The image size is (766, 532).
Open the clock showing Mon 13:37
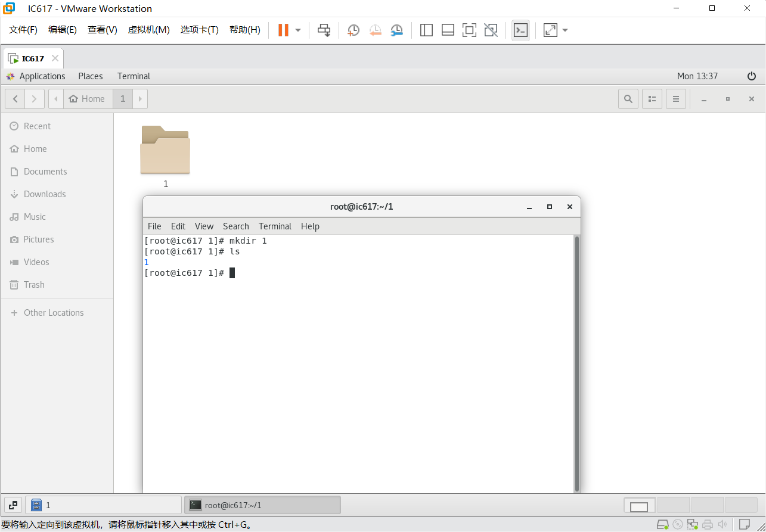click(697, 76)
